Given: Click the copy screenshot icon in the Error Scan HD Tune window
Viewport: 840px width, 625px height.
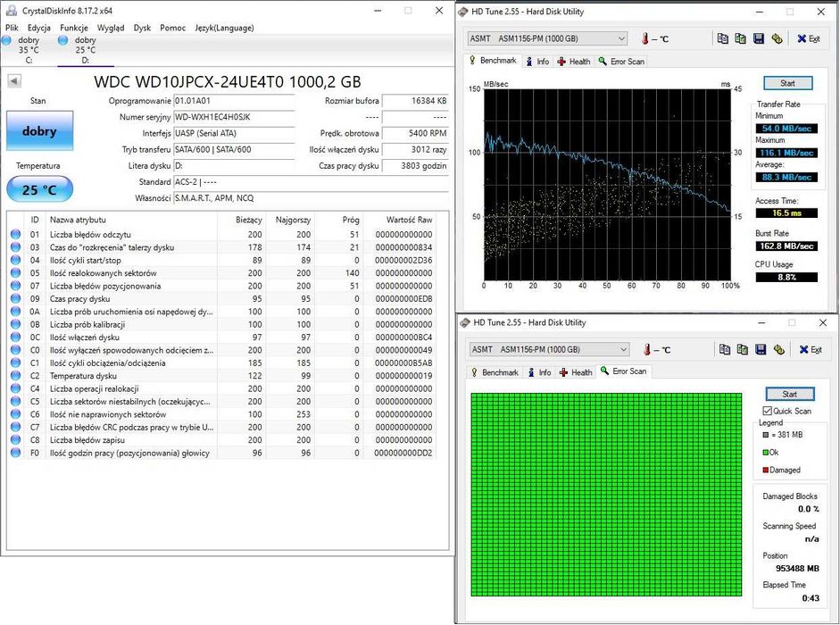Looking at the screenshot, I should 743,349.
